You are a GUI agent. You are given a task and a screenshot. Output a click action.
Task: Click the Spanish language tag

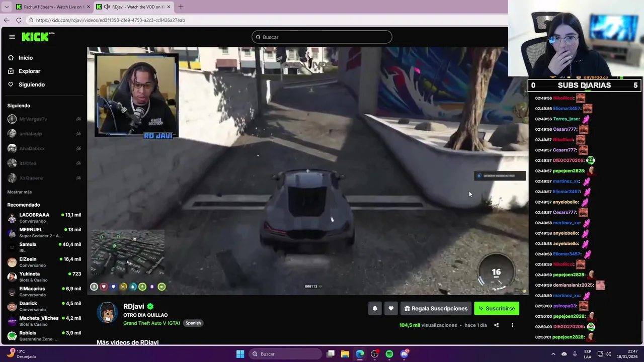193,323
